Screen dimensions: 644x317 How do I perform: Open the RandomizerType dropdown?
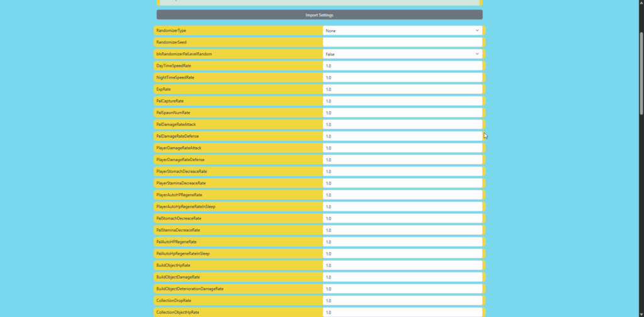pyautogui.click(x=402, y=30)
